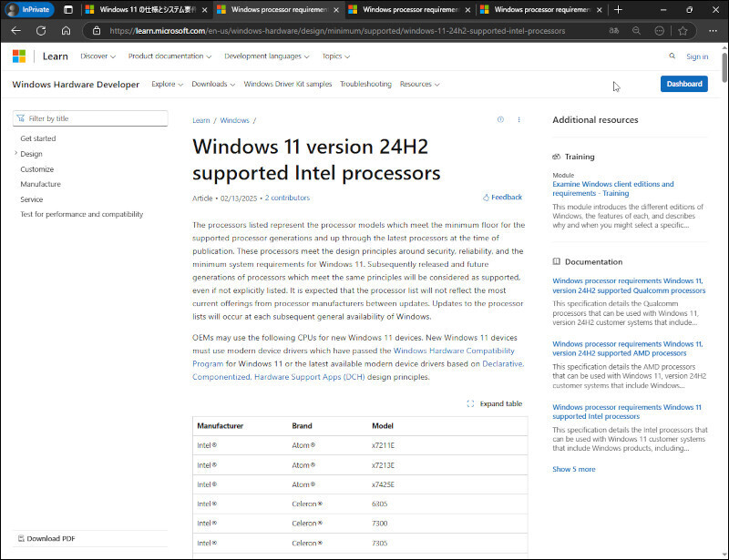
Task: Expand the Discover dropdown menu
Action: coord(98,56)
